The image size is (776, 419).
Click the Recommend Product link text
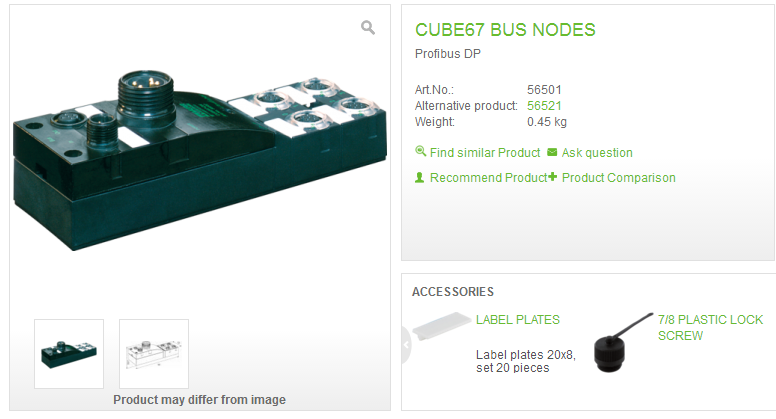tap(488, 178)
